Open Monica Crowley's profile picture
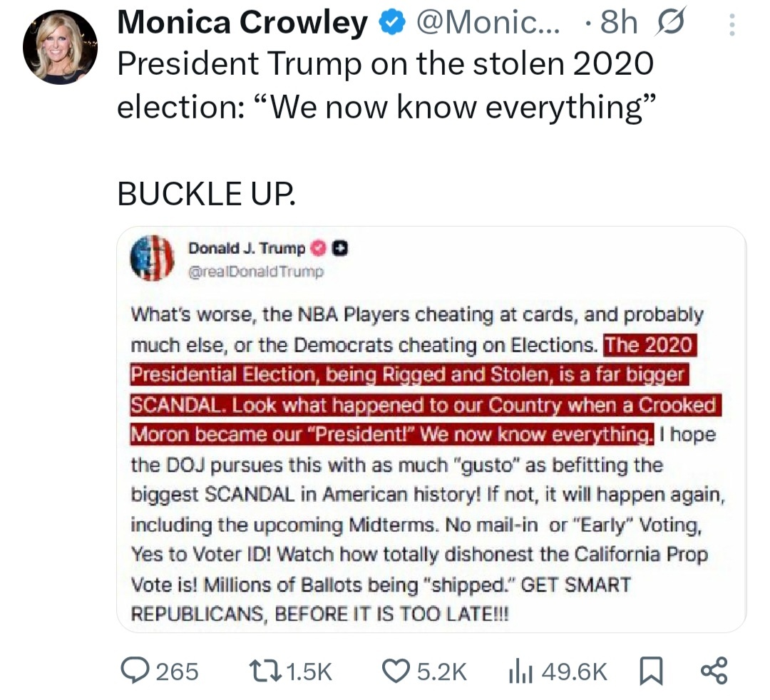 click(60, 48)
